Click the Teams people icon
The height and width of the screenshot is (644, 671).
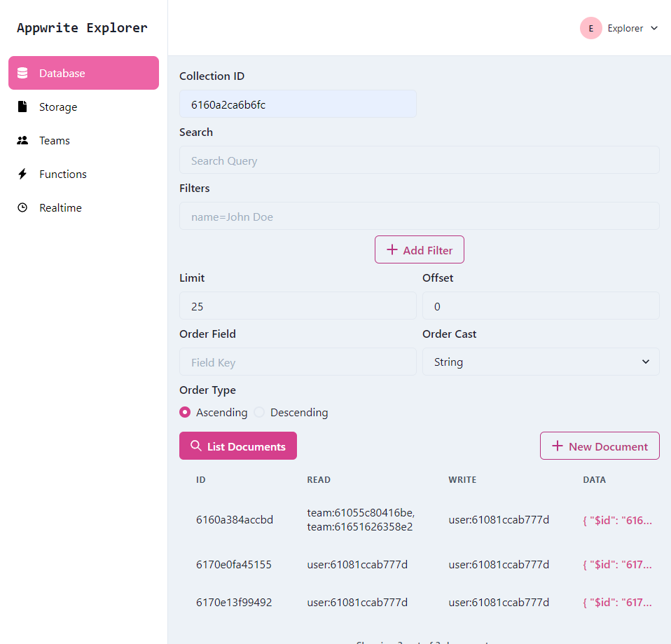[22, 140]
